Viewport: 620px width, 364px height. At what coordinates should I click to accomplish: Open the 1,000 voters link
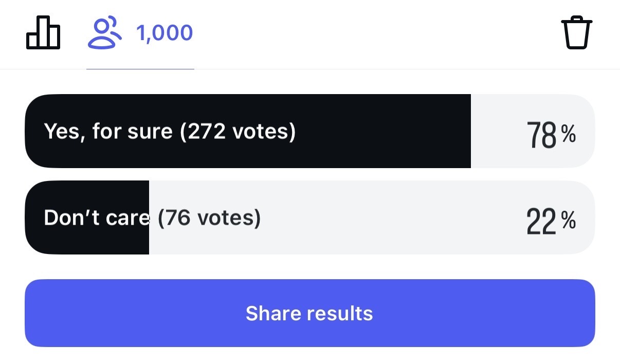tap(163, 32)
